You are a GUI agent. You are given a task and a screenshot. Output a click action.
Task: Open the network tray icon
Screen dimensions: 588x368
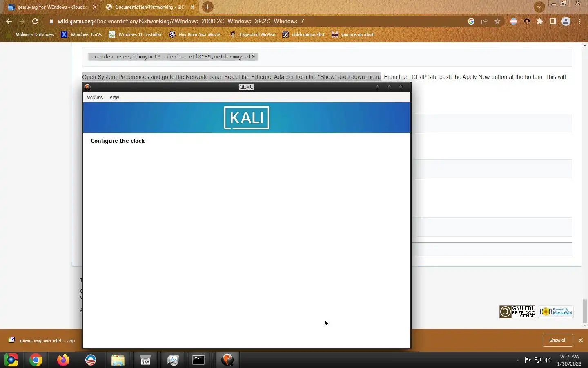coord(538,360)
